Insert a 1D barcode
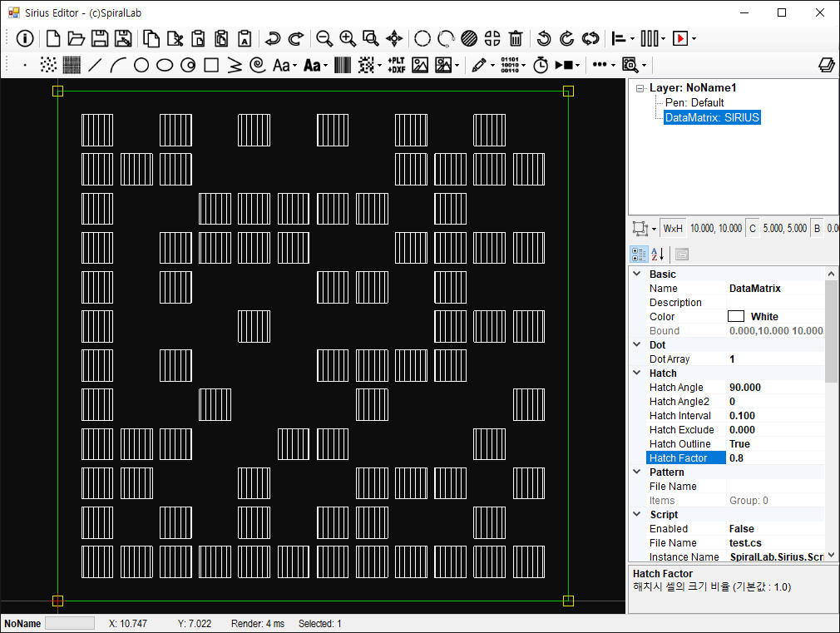The height and width of the screenshot is (633, 840). coord(343,66)
